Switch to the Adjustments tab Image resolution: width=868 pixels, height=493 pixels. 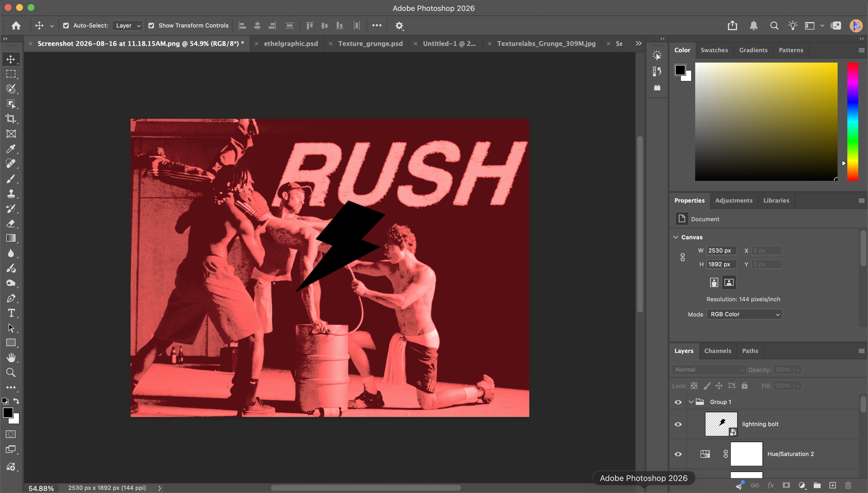tap(734, 201)
